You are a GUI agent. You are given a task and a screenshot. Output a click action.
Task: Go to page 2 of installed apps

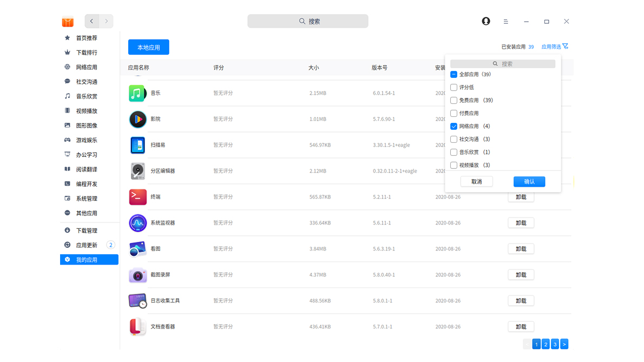pos(546,344)
